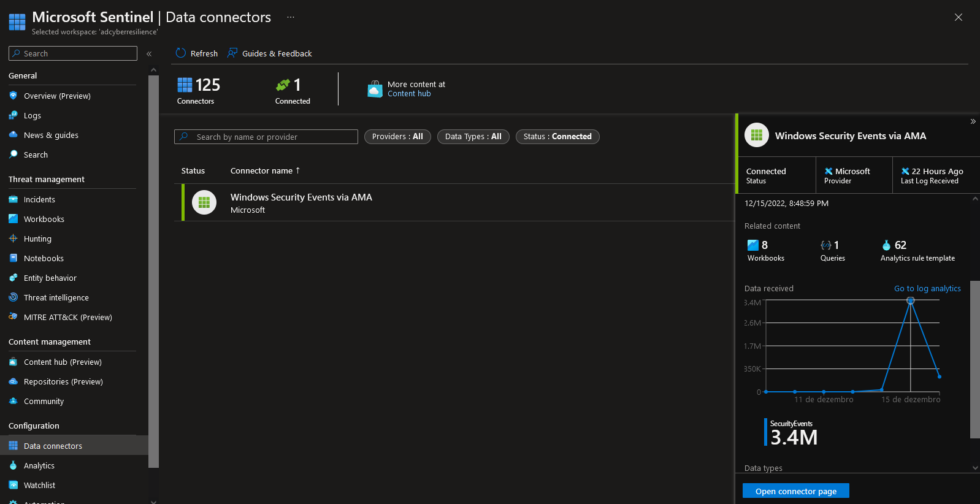Viewport: 980px width, 504px height.
Task: Open the Providers filter dropdown
Action: [x=397, y=137]
